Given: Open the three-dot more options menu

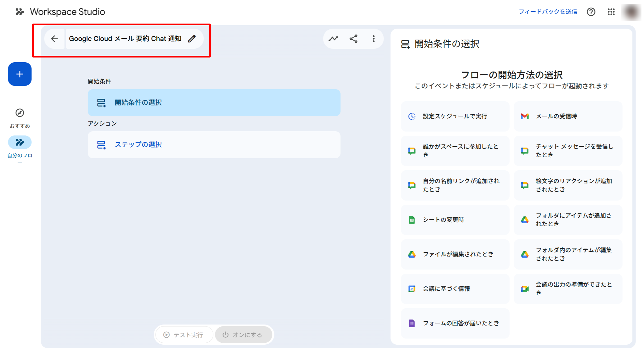Looking at the screenshot, I should point(374,39).
